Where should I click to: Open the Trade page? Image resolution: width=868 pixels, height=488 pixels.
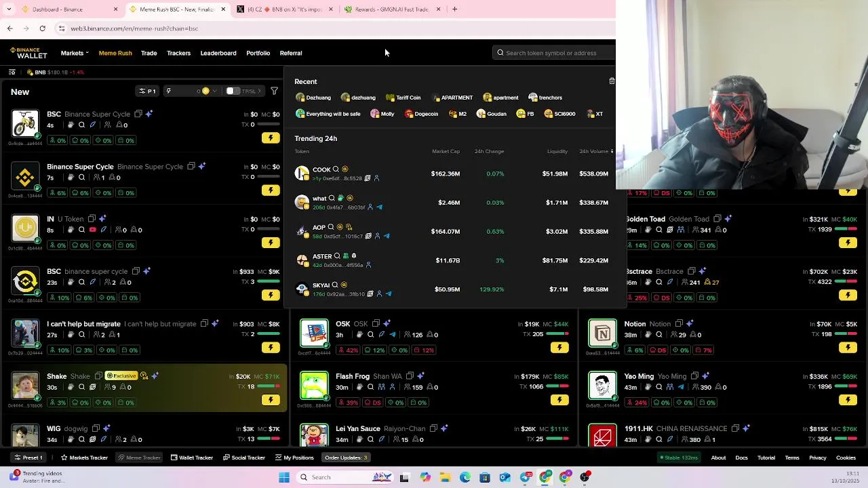click(x=149, y=53)
